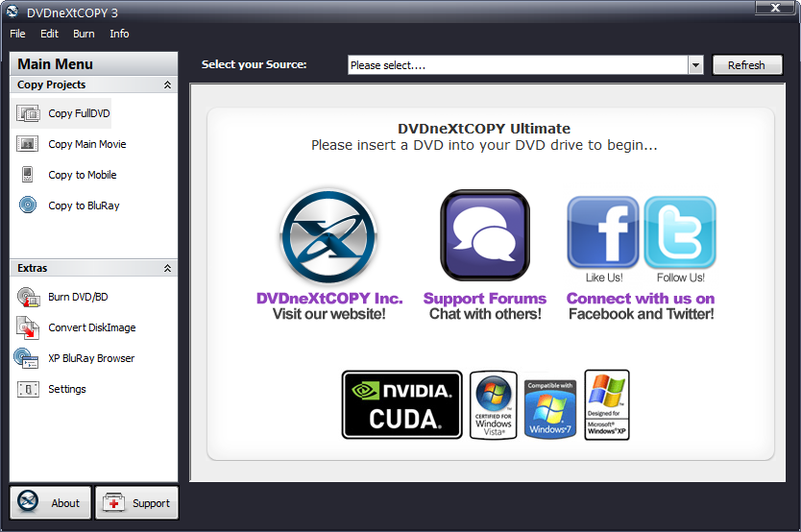This screenshot has height=532, width=801.
Task: Click the 'Follow Us!' caption
Action: [x=680, y=278]
